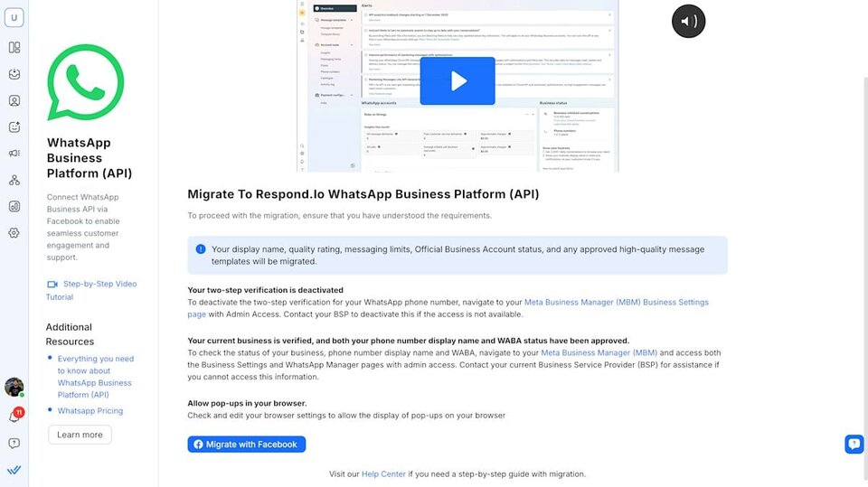Open the Meta Business Manager (MBM) link
868x487 pixels.
click(x=599, y=352)
